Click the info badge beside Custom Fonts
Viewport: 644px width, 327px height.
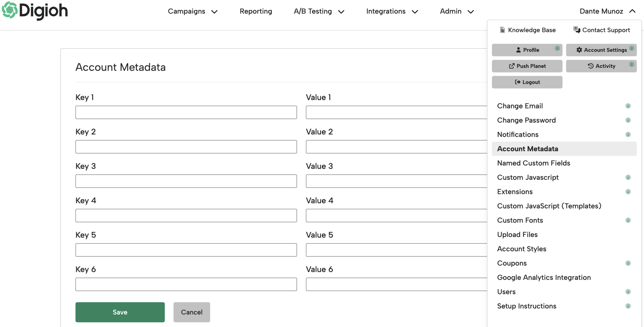tap(628, 220)
